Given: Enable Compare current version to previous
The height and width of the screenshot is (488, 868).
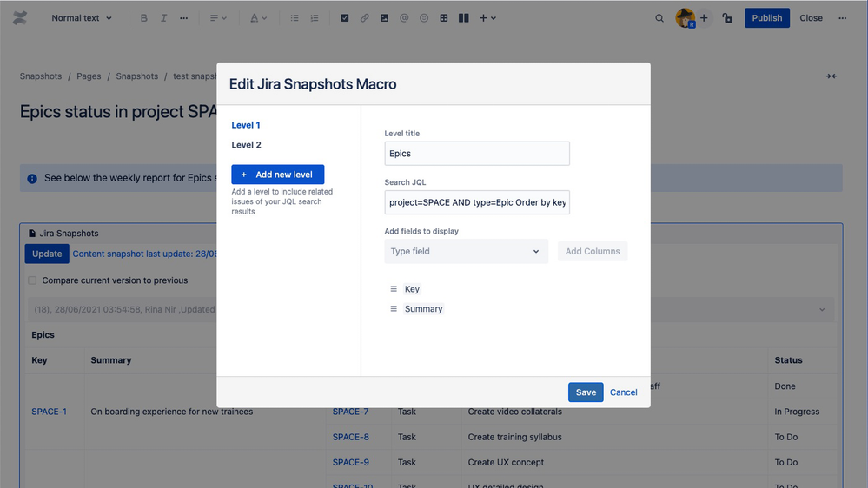Looking at the screenshot, I should pyautogui.click(x=32, y=280).
